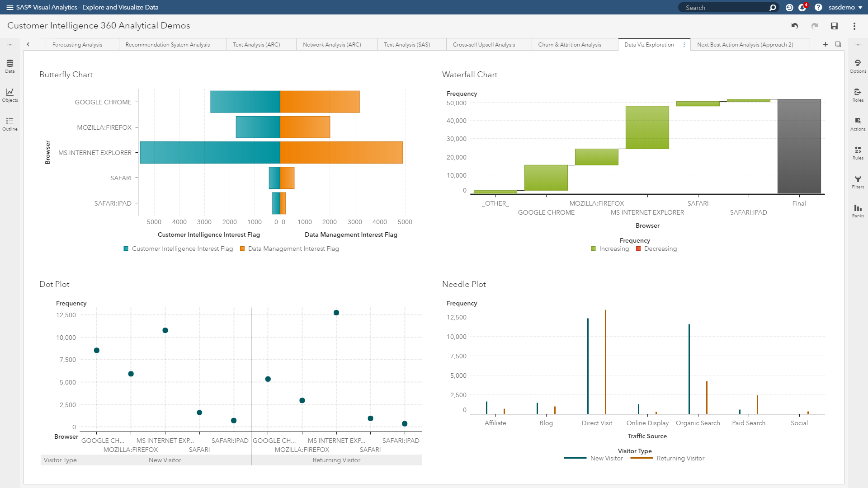
Task: Open the main hamburger menu
Action: pos(9,7)
